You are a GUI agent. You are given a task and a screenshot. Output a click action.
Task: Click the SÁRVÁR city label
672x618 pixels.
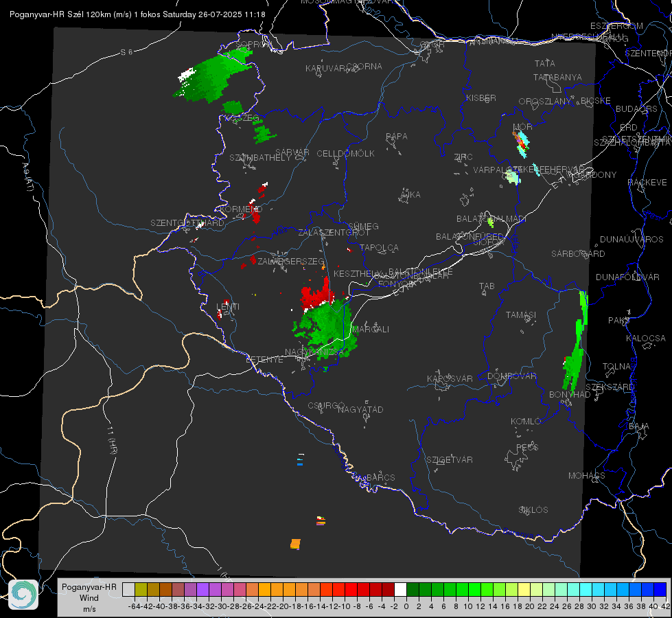coord(292,152)
